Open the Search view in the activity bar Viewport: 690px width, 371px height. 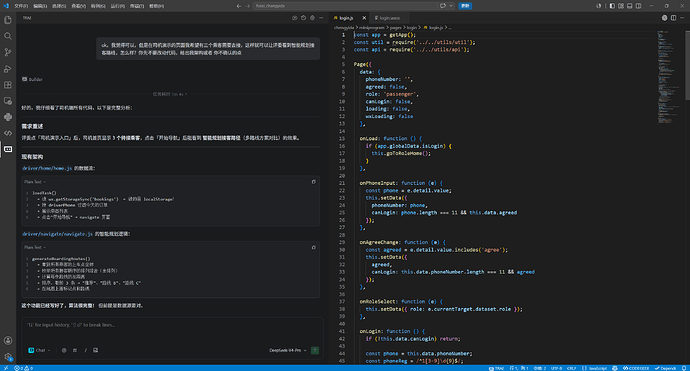coord(8,36)
